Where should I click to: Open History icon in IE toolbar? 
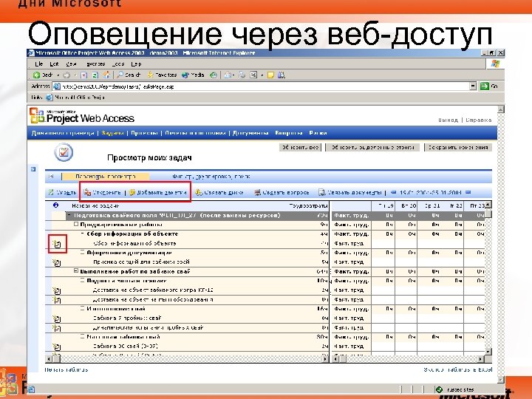[213, 75]
